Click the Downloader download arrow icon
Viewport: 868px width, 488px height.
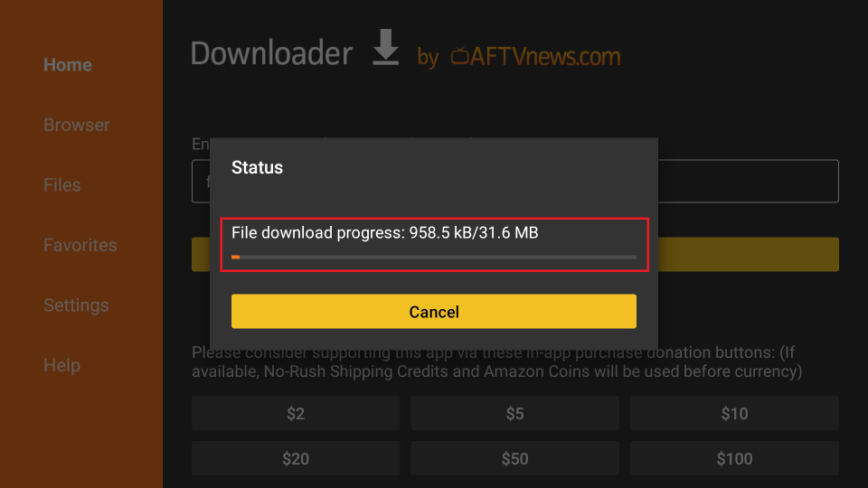[x=385, y=48]
